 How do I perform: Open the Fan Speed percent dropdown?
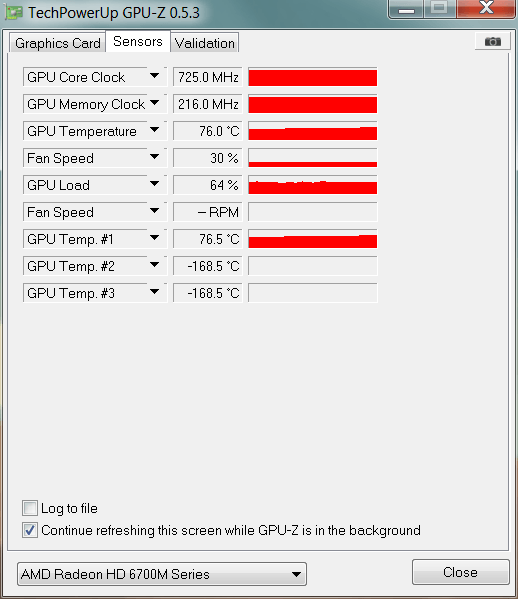(154, 157)
